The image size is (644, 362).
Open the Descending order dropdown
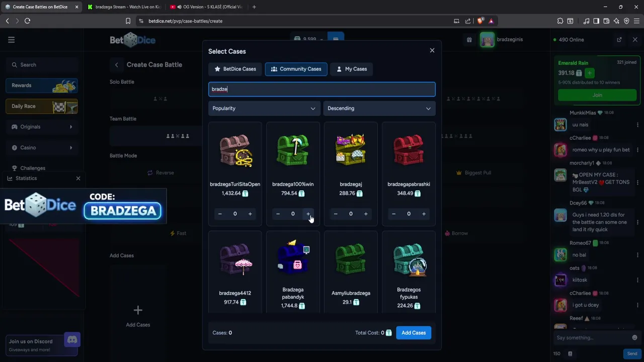379,108
